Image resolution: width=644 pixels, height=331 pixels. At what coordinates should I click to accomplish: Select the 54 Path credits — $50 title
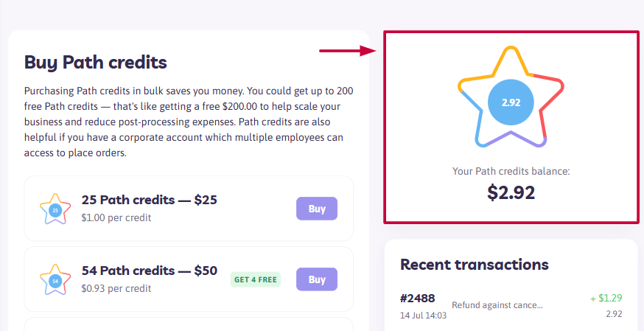[150, 271]
